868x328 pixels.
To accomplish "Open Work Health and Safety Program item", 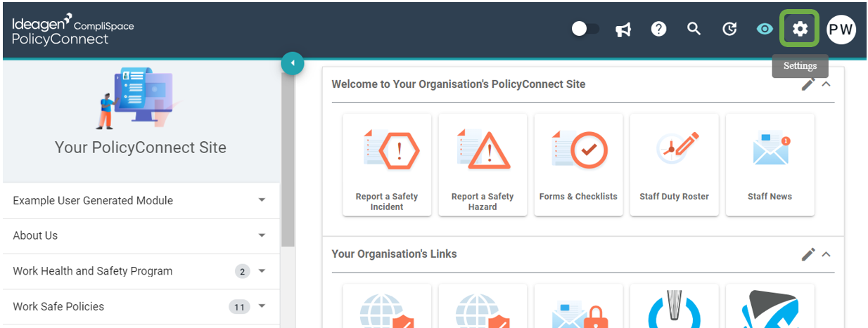I will [x=141, y=272].
